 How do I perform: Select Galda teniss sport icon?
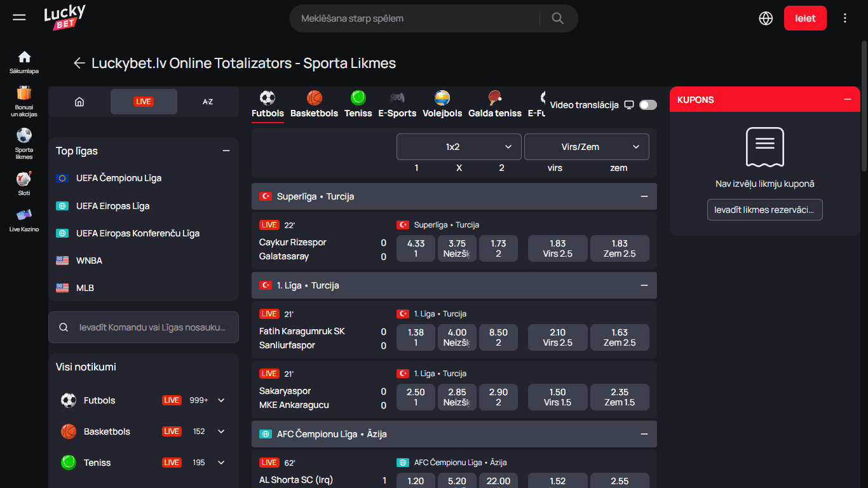click(x=495, y=98)
